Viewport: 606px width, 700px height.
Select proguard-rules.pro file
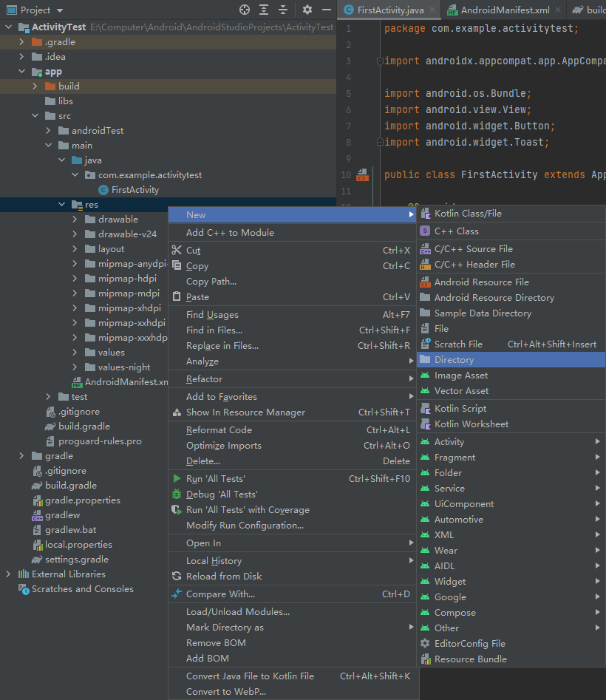93,441
